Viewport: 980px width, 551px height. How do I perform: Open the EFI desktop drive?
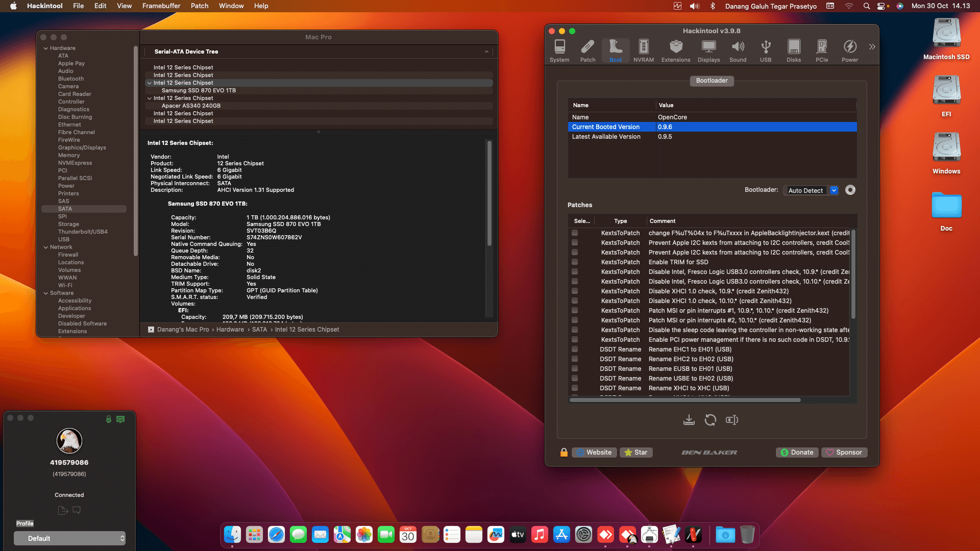(x=946, y=96)
